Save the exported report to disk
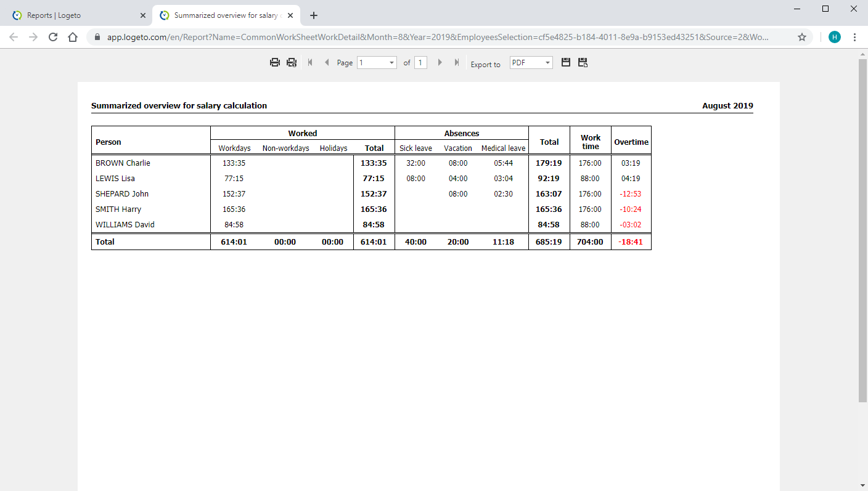This screenshot has width=868, height=491. coord(566,62)
